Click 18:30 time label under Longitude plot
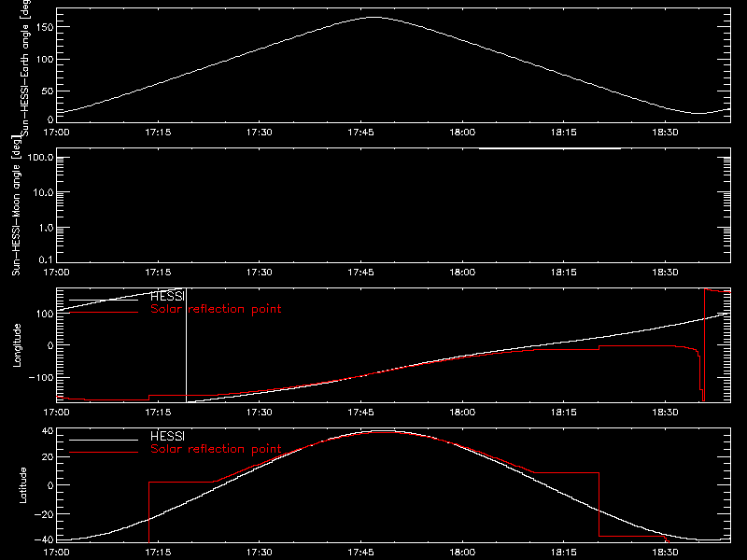Viewport: 747px width, 560px height. pyautogui.click(x=665, y=413)
